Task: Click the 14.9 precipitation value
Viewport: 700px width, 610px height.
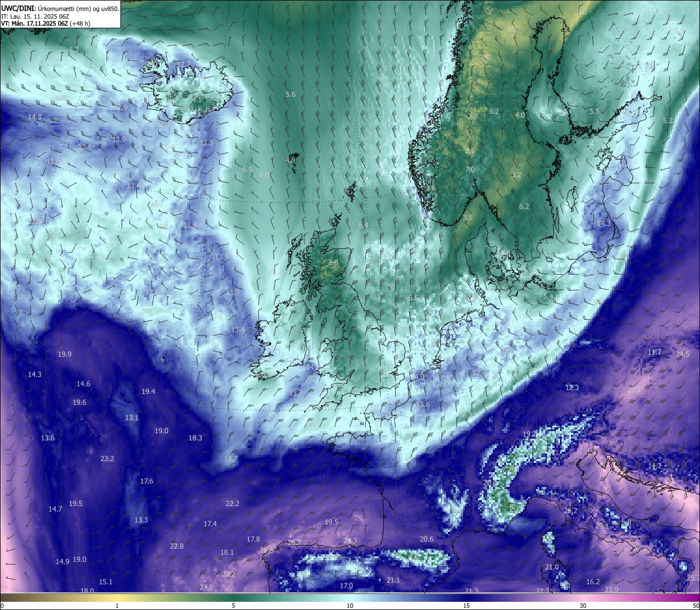Action: pyautogui.click(x=62, y=562)
